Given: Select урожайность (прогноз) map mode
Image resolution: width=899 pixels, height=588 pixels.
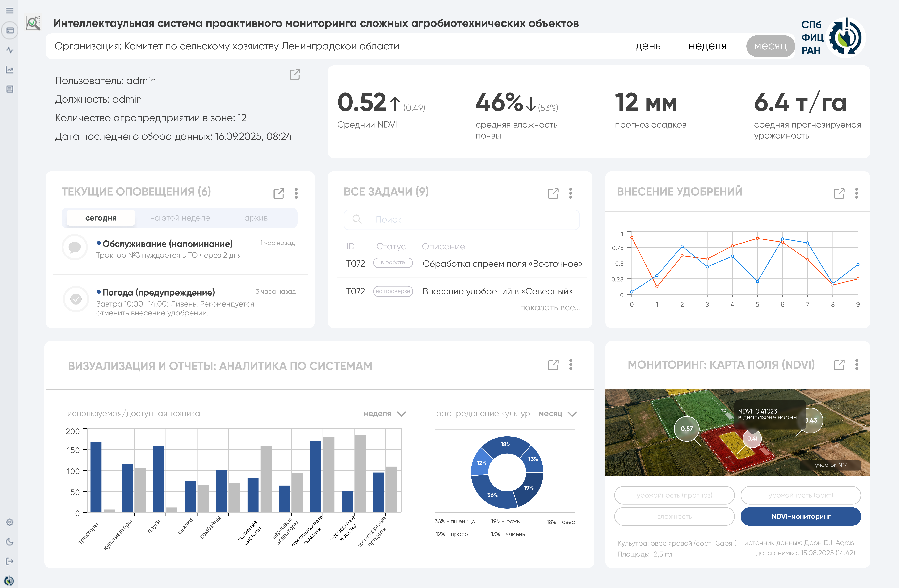Looking at the screenshot, I should point(674,495).
